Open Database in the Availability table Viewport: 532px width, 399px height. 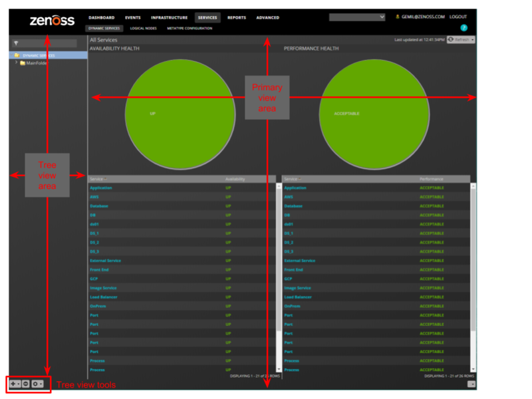pyautogui.click(x=98, y=206)
